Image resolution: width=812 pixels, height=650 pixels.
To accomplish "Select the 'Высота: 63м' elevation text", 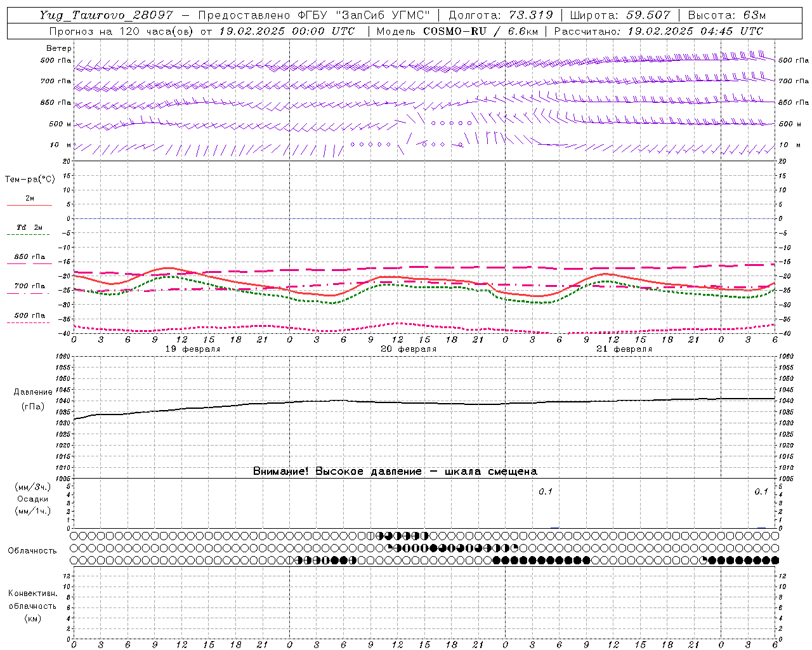I will [x=727, y=15].
